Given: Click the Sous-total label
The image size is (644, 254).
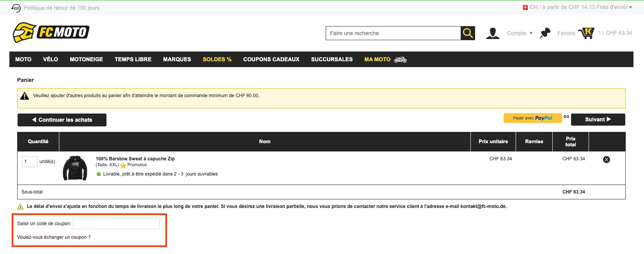Looking at the screenshot, I should (32, 192).
